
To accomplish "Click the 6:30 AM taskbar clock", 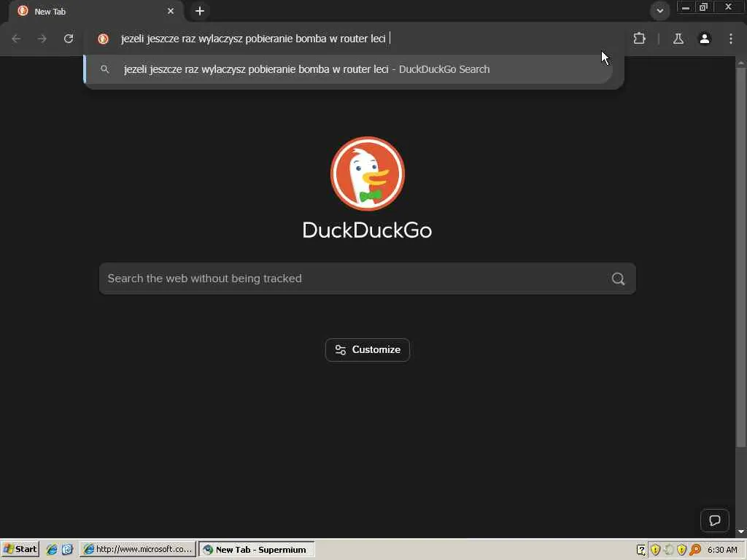I will click(x=722, y=550).
